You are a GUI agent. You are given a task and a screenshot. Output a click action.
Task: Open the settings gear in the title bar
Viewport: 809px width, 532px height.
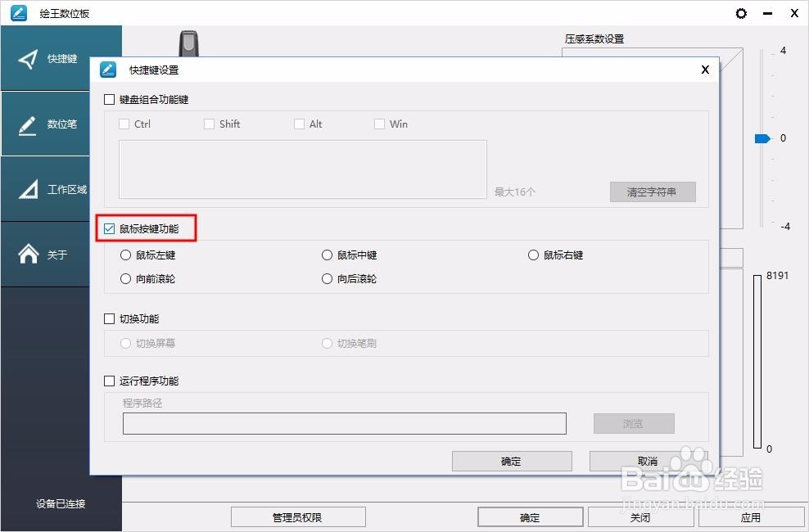(741, 13)
